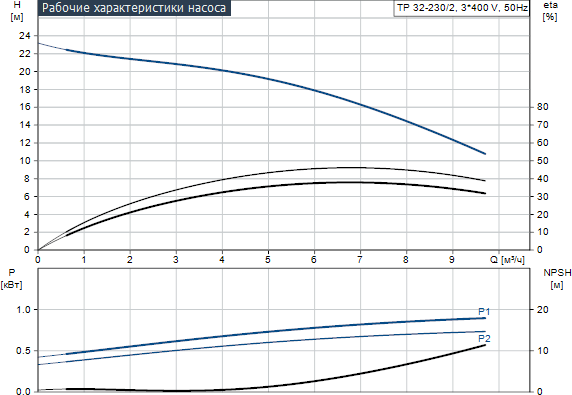The image size is (572, 395).
Task: Click the efficiency axis value '70'
Action: 542,125
